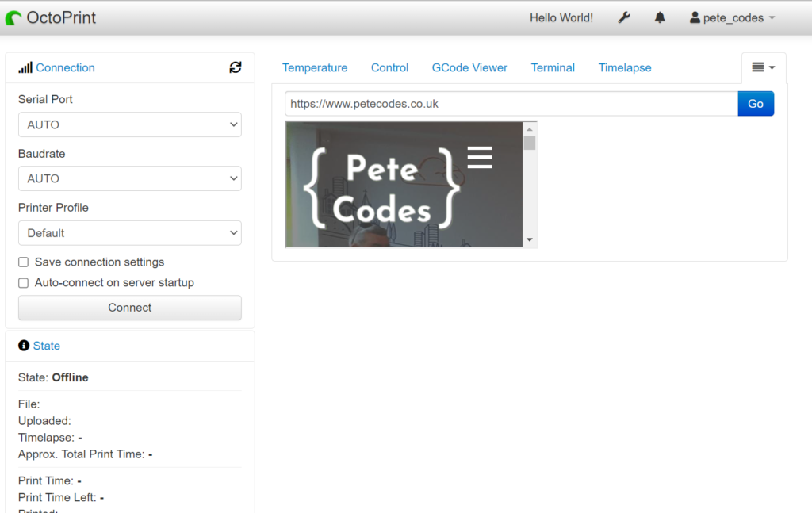Click the embedded page scrollbar thumb
The height and width of the screenshot is (513, 812).
point(529,143)
